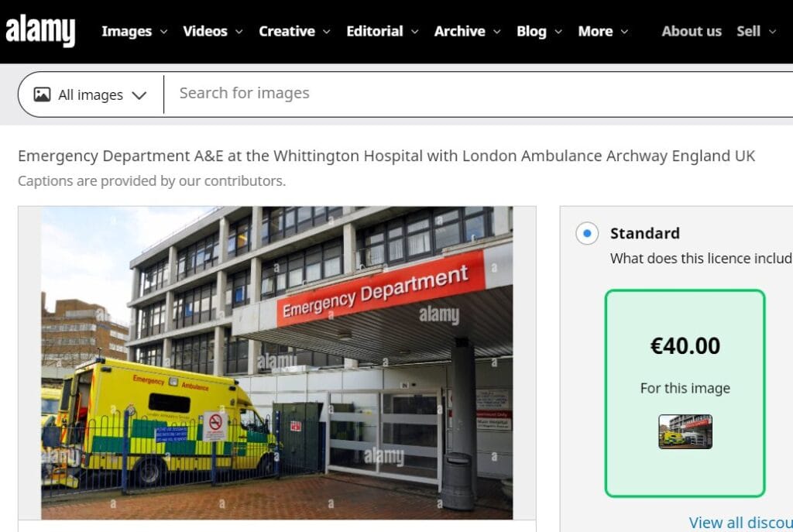Click the chevron next to Images
Screen dimensions: 793x532
point(163,31)
